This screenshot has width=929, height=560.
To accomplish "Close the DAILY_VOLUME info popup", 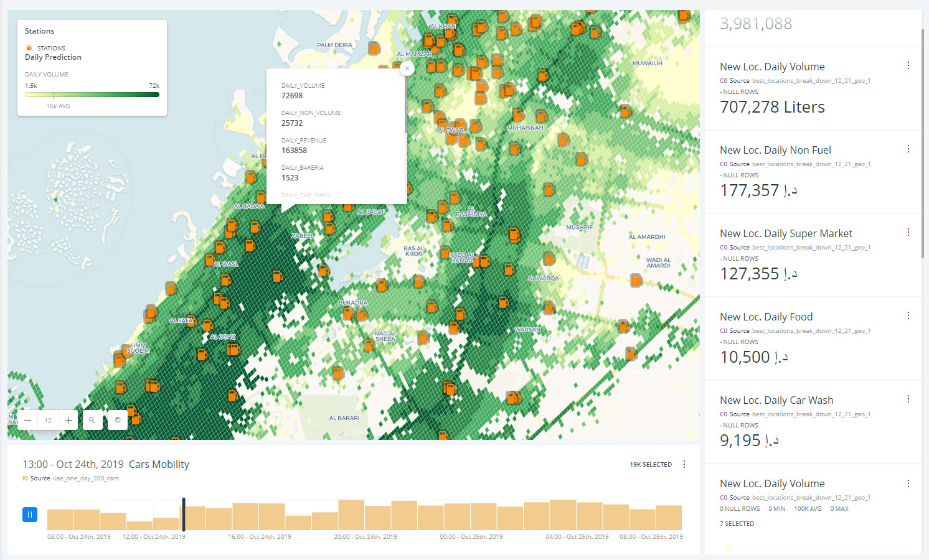I will 407,68.
